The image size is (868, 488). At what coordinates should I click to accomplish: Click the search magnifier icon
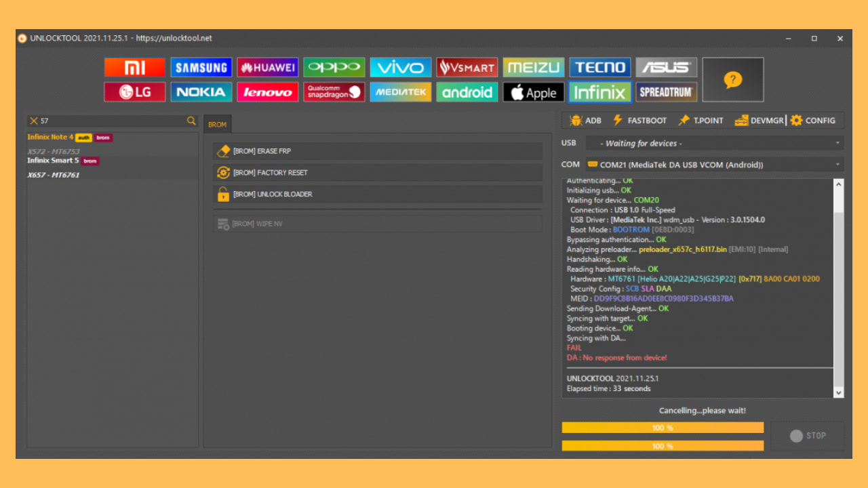coord(191,121)
